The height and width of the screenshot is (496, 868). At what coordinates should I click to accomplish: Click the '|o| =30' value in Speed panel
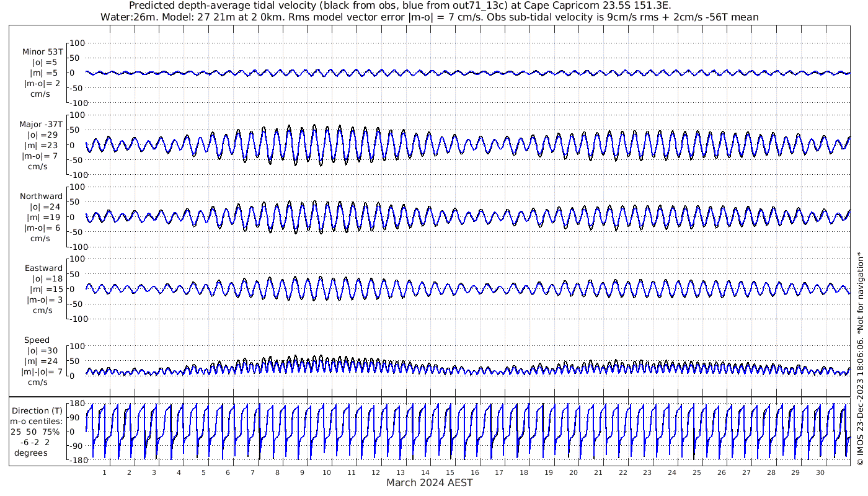coord(43,351)
